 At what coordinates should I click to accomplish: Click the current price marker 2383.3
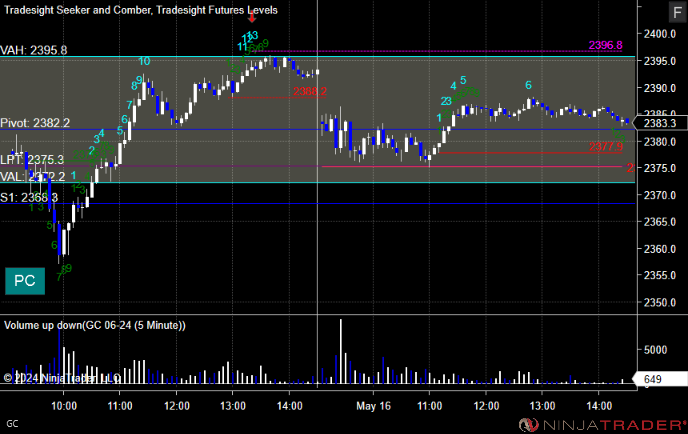pos(660,123)
